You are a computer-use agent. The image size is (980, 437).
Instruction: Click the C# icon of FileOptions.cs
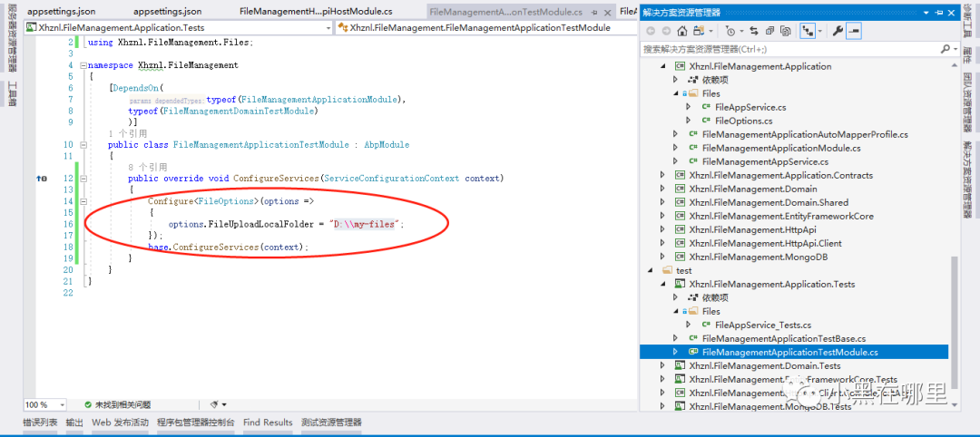pyautogui.click(x=706, y=121)
